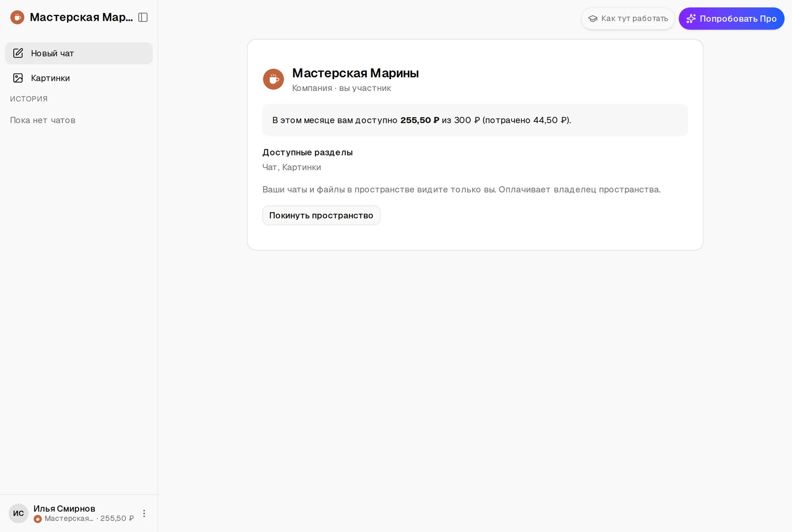This screenshot has width=792, height=532.
Task: Click the images icon next to Картинки
Action: point(18,78)
